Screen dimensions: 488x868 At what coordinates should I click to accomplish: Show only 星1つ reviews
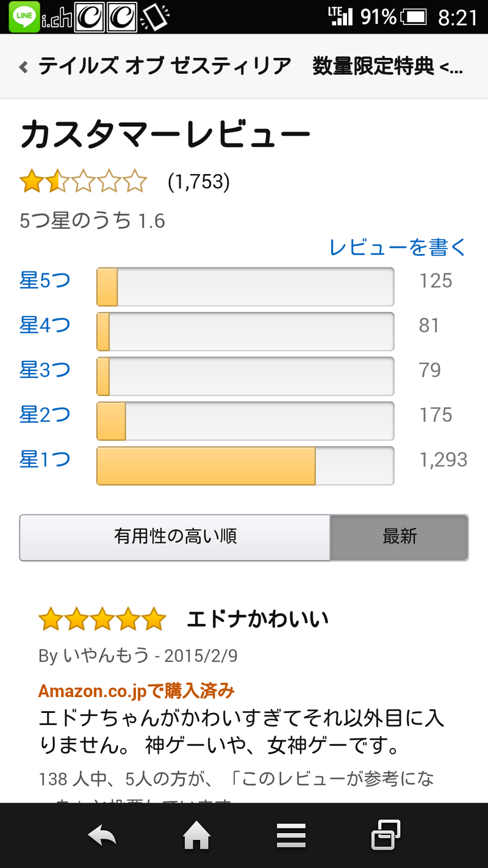tap(45, 459)
